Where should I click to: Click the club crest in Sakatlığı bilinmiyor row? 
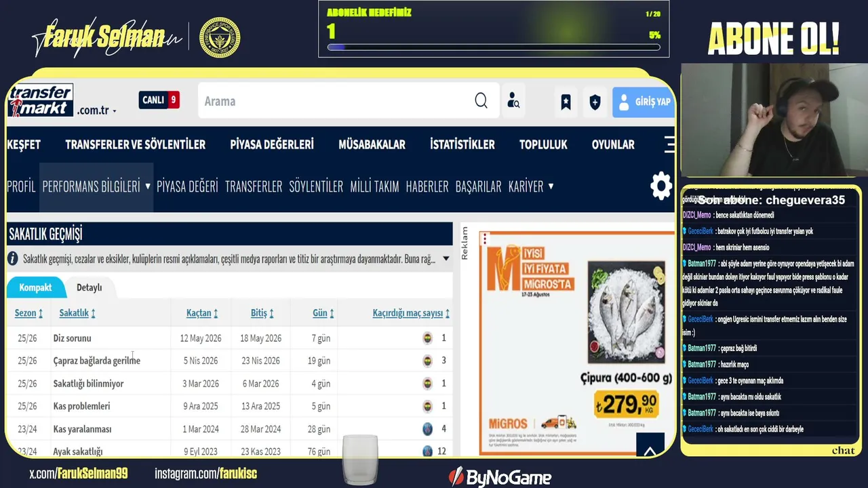[x=427, y=383]
